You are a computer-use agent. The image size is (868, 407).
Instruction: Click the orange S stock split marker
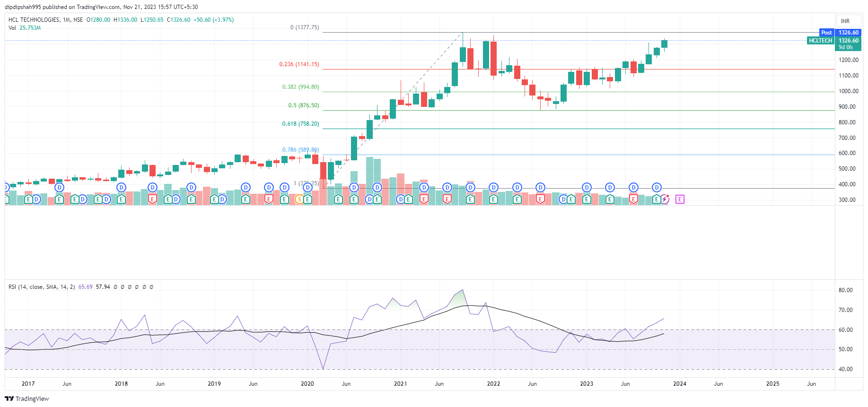point(299,199)
